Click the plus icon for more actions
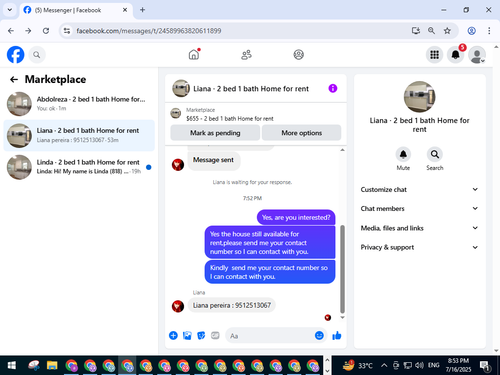 pyautogui.click(x=173, y=335)
